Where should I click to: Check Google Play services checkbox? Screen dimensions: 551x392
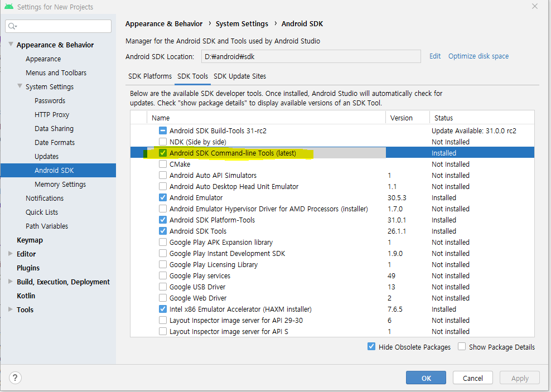pyautogui.click(x=163, y=275)
